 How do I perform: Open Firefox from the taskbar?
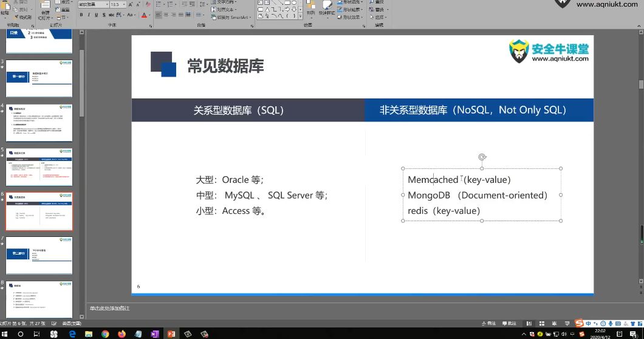122,334
